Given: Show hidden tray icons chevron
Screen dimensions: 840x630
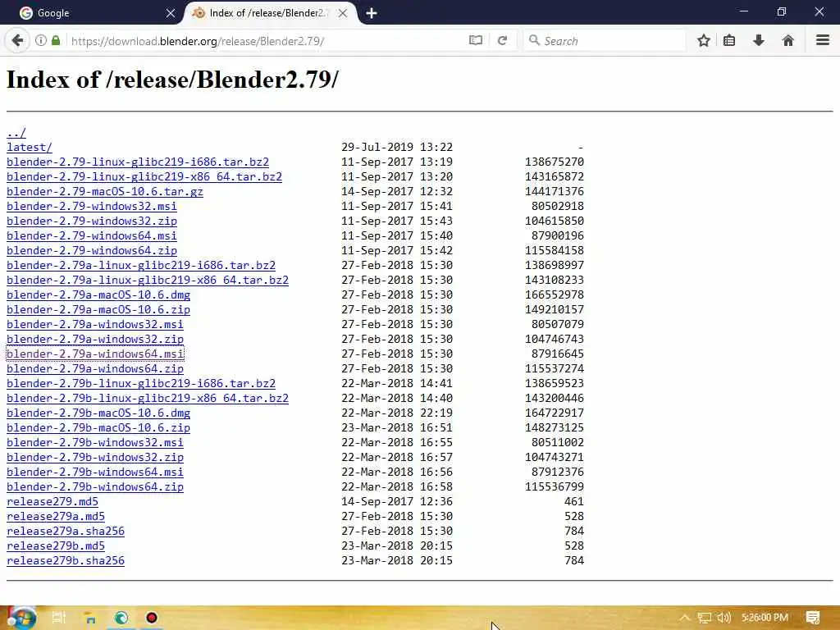Looking at the screenshot, I should 684,618.
